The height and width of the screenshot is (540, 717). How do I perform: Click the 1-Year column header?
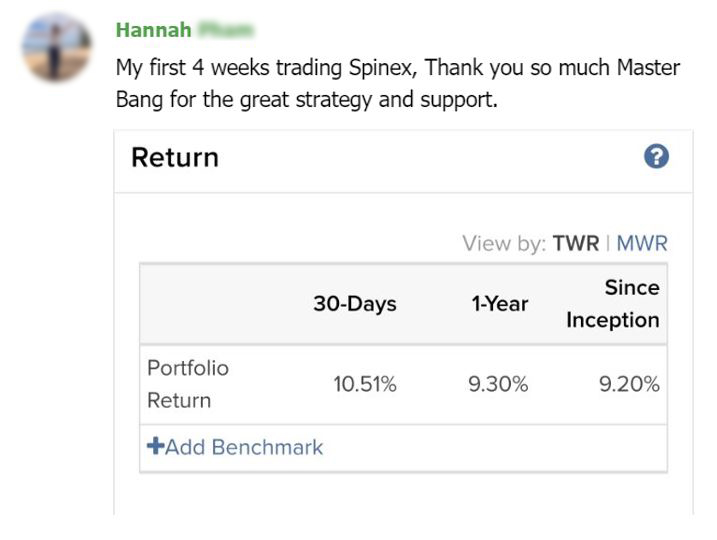[x=500, y=304]
